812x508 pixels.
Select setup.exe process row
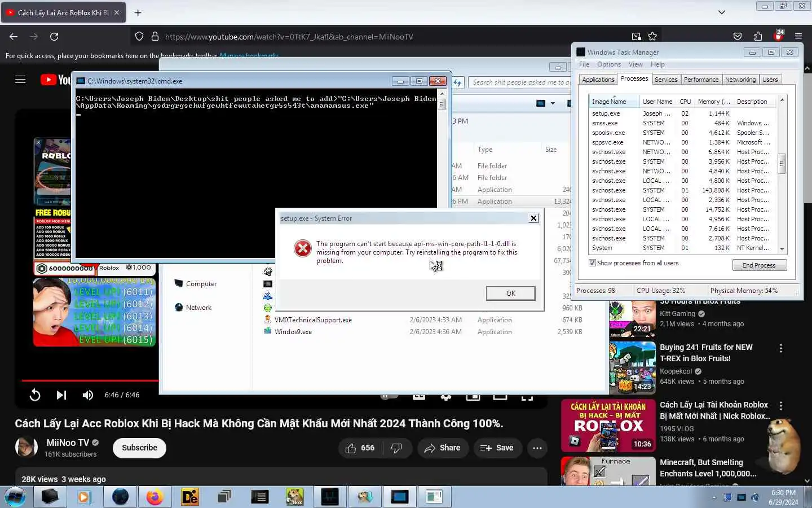[x=682, y=113]
